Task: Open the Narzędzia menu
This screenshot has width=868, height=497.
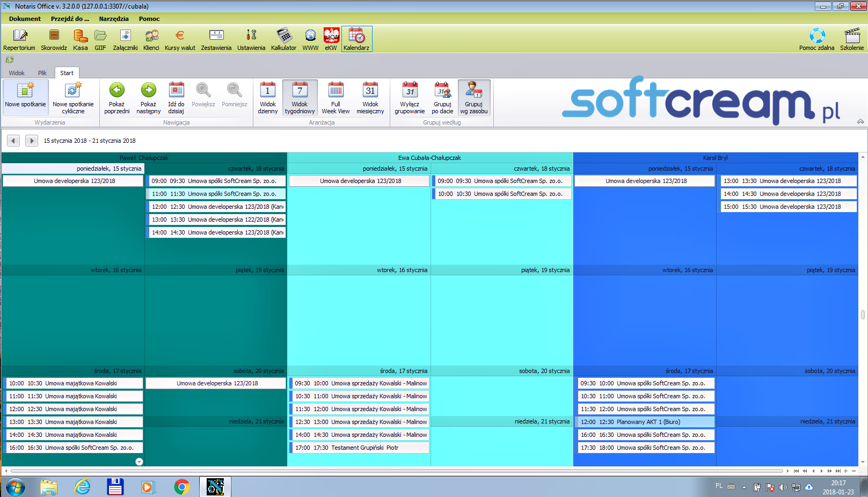Action: point(114,19)
